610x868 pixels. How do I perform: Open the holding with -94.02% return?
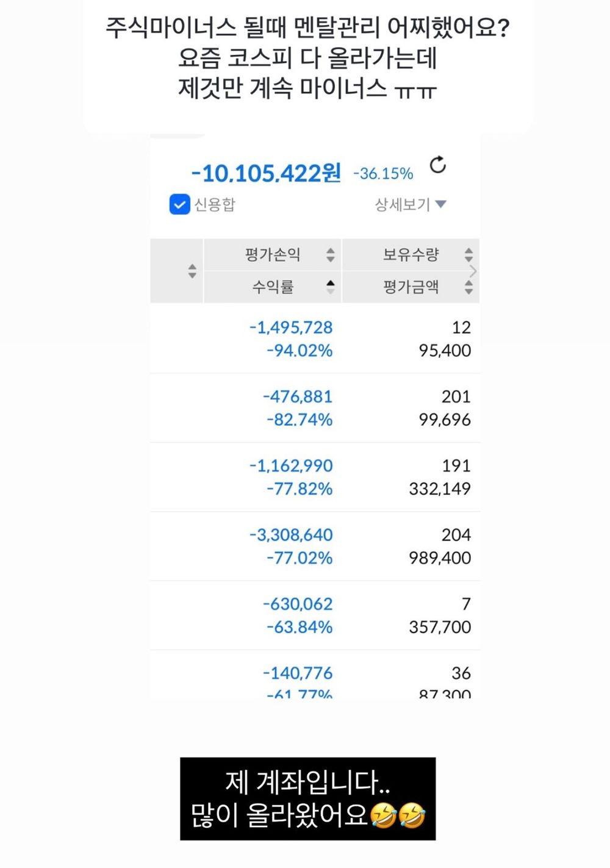[315, 339]
